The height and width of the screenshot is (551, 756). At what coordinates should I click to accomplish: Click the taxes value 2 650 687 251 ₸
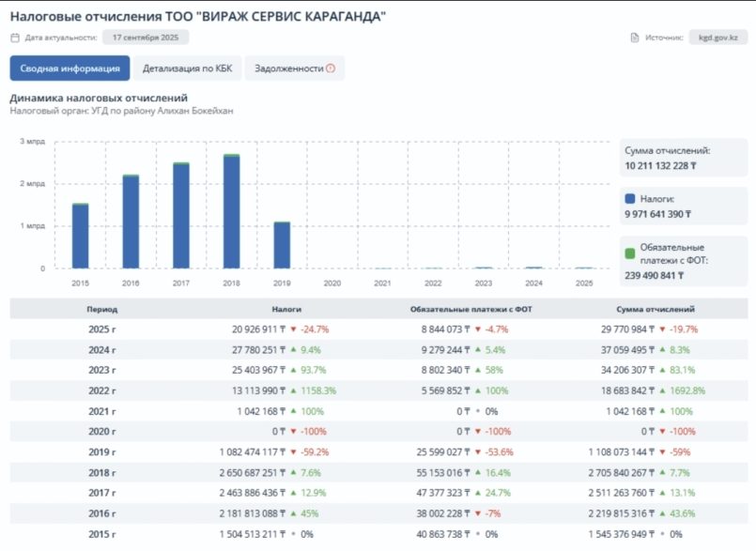coord(253,473)
